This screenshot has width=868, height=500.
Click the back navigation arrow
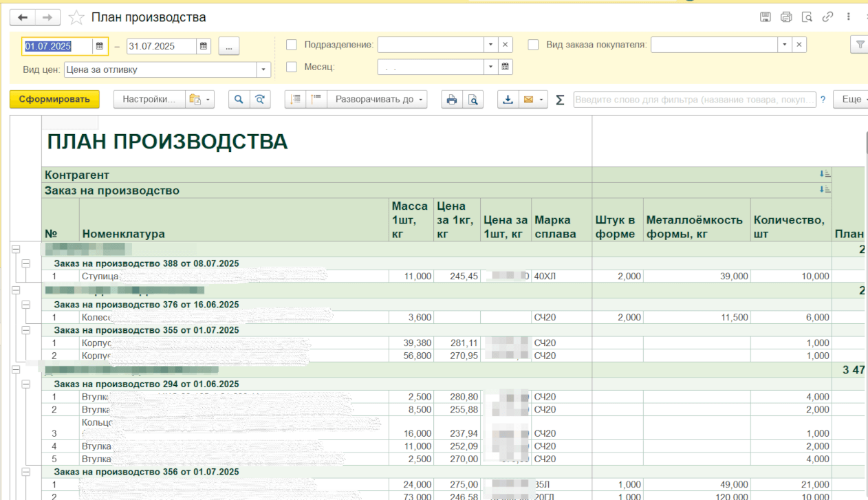(x=23, y=17)
